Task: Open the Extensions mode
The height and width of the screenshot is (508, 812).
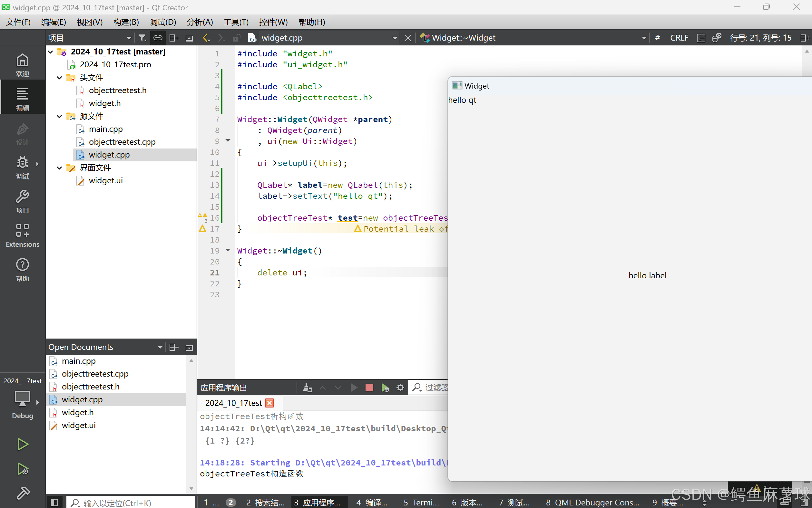Action: coord(23,235)
